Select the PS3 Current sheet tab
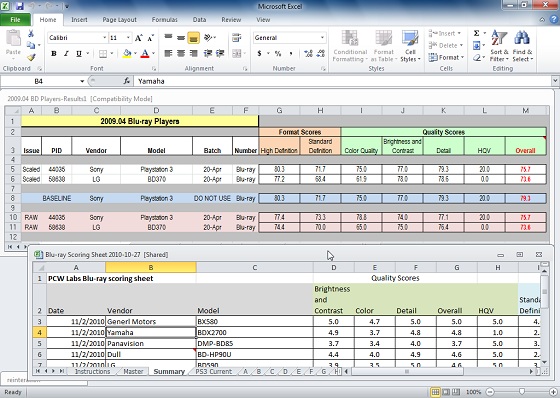The width and height of the screenshot is (560, 398). (214, 372)
